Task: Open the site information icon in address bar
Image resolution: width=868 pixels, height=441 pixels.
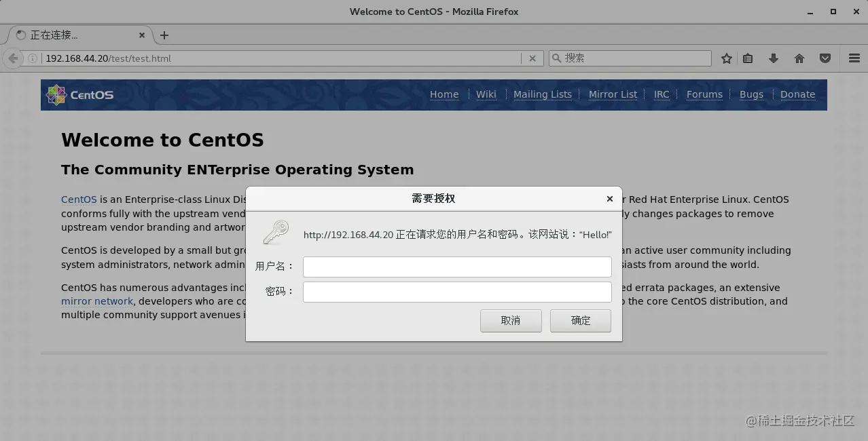Action: click(x=33, y=58)
